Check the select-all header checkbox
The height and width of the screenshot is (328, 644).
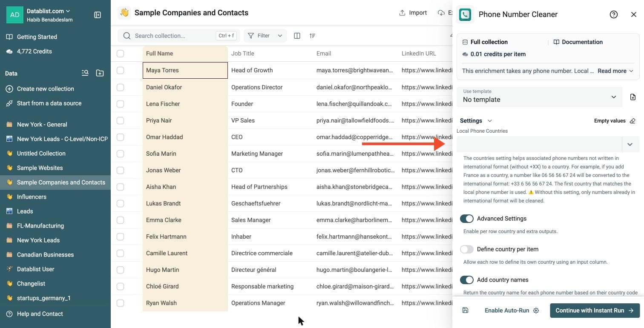pos(121,54)
